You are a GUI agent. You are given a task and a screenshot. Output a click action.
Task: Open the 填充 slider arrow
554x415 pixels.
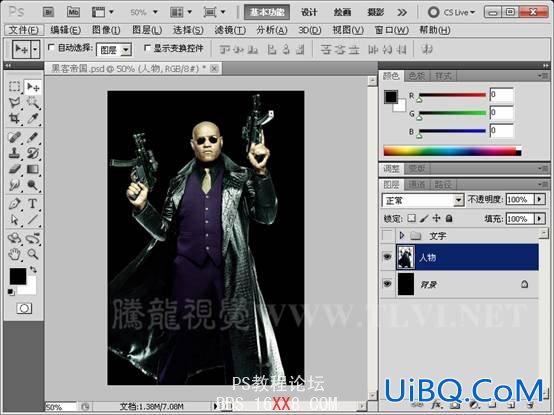click(x=540, y=218)
